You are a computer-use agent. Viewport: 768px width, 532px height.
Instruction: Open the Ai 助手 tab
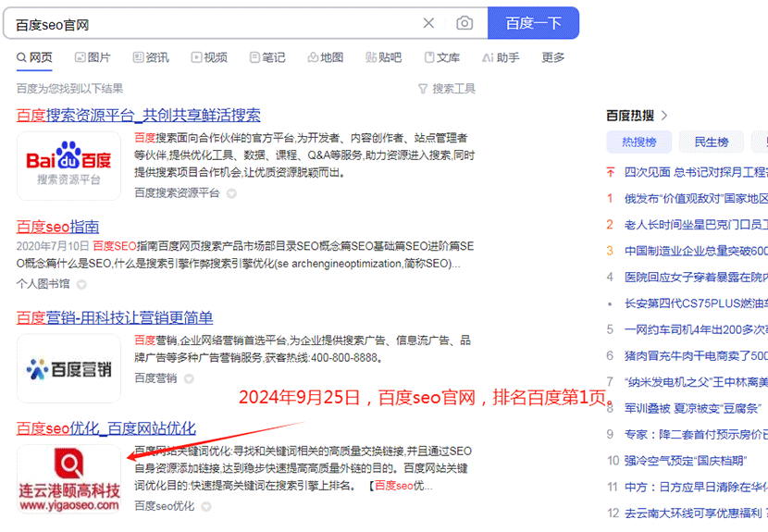point(501,57)
